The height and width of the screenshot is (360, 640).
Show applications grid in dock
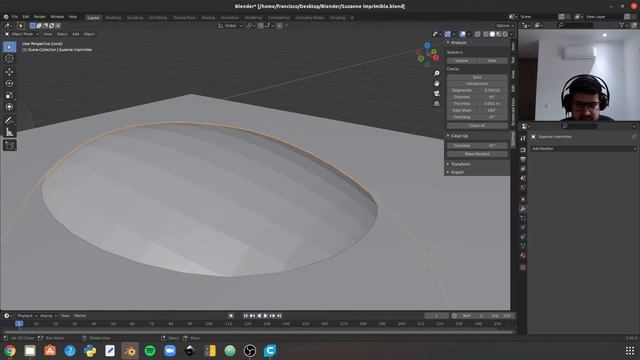pyautogui.click(x=630, y=351)
